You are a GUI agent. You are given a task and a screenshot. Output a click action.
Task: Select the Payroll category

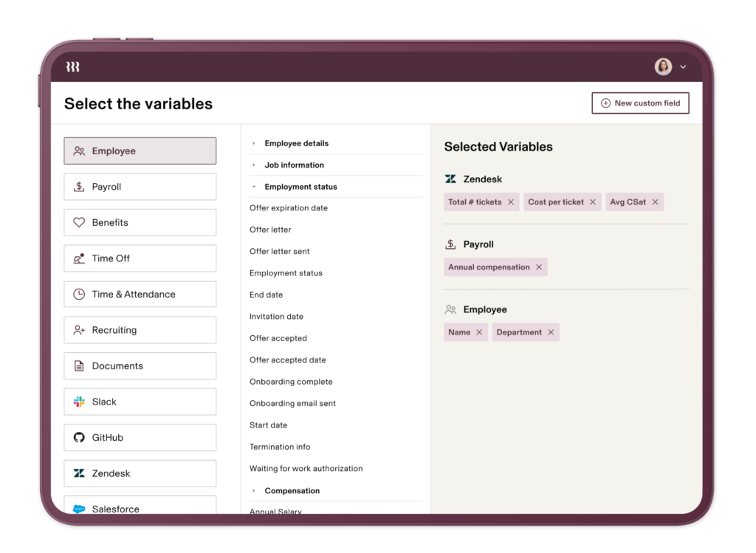(140, 187)
